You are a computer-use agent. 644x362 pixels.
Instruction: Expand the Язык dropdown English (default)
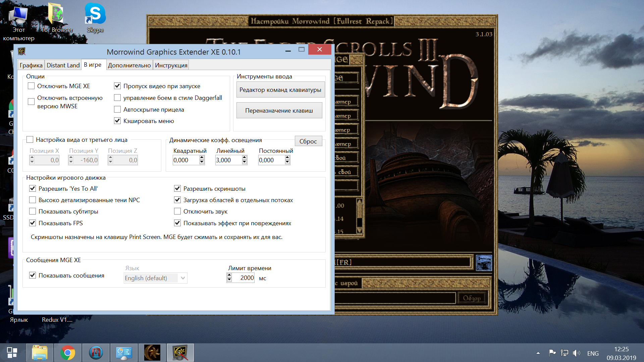(x=155, y=278)
